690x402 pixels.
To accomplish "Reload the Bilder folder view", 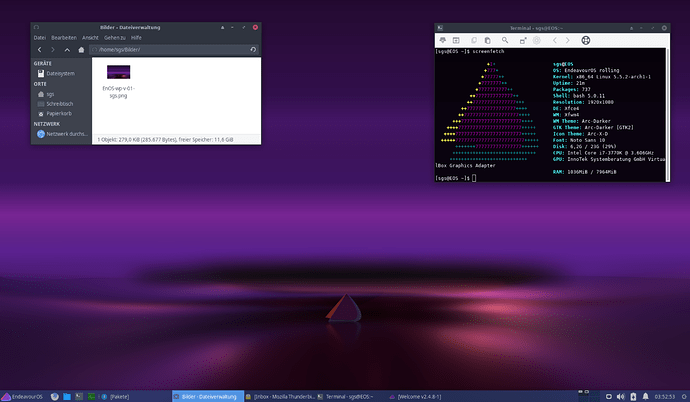I will [253, 48].
